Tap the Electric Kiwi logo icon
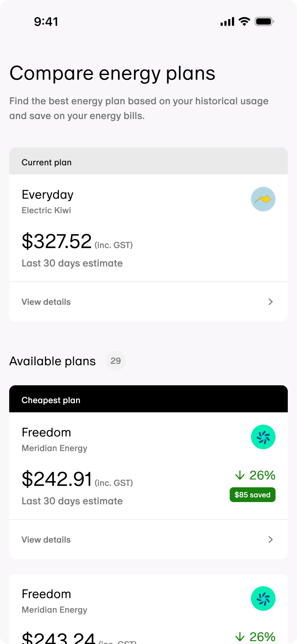The width and height of the screenshot is (297, 644). (263, 199)
